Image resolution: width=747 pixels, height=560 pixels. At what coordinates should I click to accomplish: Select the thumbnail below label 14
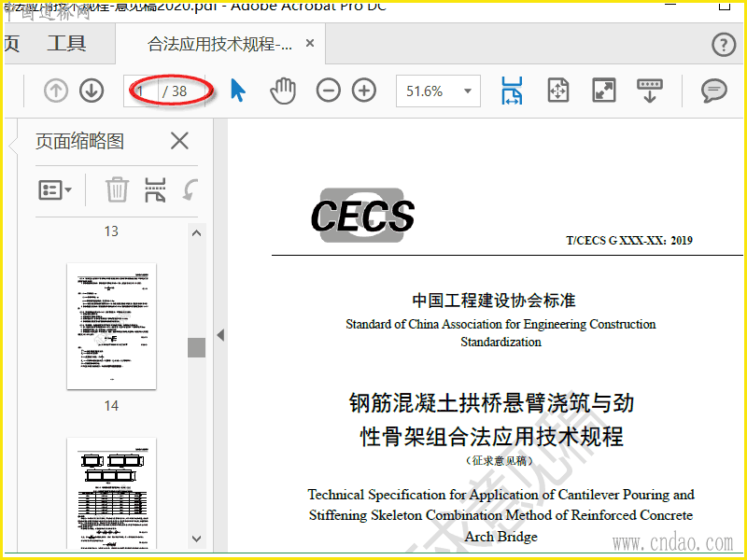coord(111,493)
